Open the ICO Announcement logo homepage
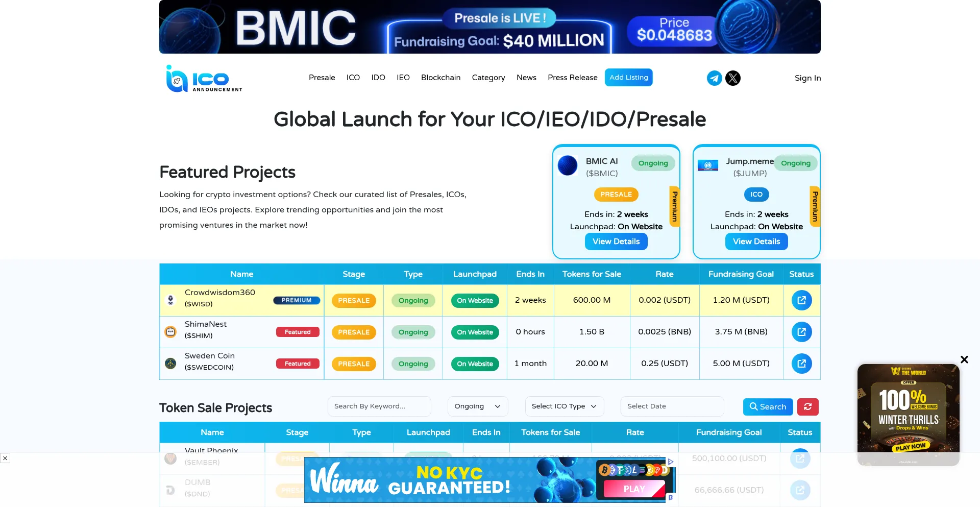This screenshot has height=507, width=980. (204, 78)
